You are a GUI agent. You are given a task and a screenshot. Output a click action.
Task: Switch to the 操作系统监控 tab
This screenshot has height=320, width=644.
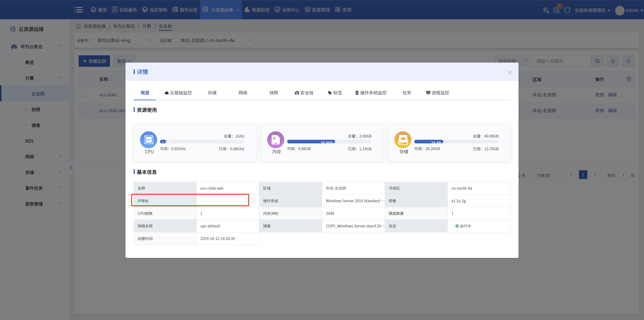371,93
